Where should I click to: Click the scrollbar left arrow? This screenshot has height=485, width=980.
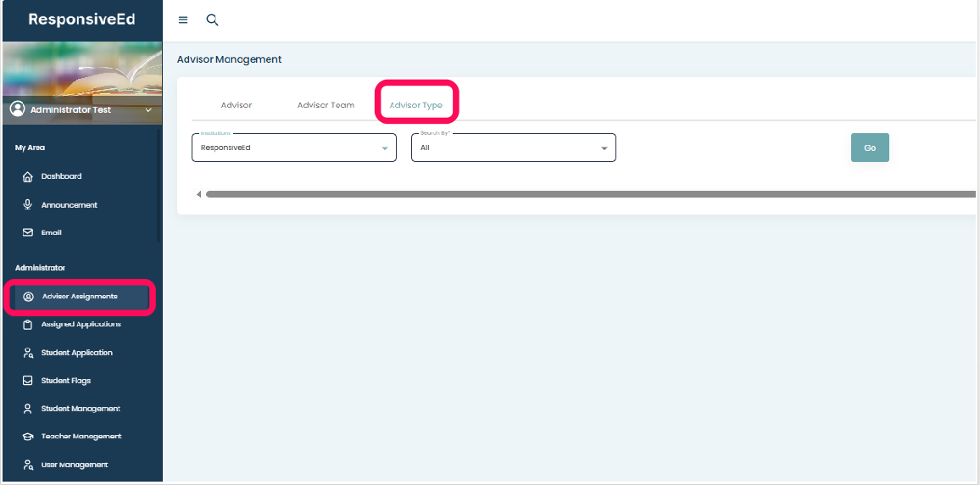pyautogui.click(x=198, y=194)
